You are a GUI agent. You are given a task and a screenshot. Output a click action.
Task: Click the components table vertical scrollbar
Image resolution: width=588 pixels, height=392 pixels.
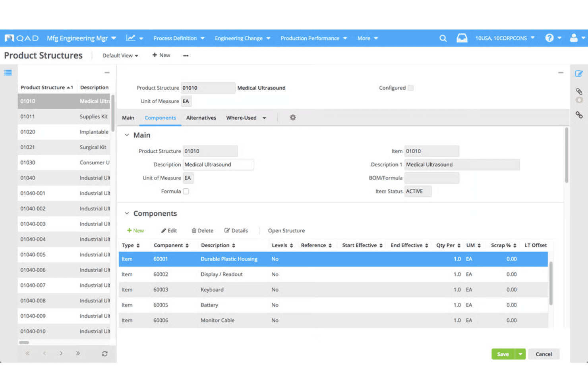[x=551, y=283]
